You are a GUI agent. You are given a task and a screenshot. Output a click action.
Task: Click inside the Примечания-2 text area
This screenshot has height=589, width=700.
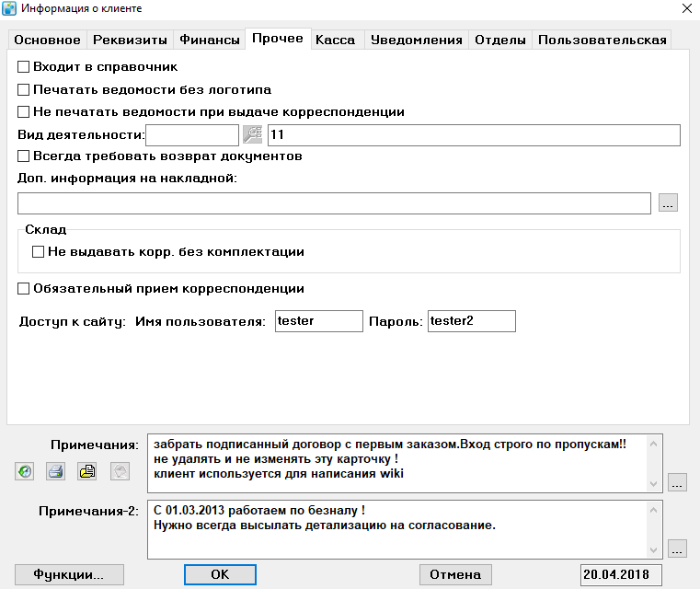point(396,529)
